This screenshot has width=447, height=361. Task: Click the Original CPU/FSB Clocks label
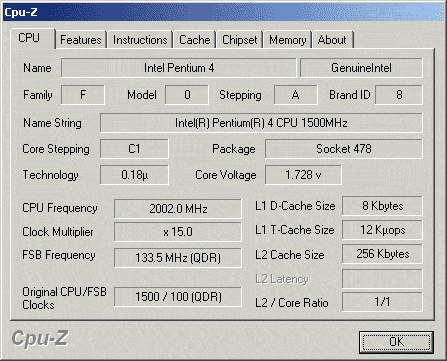coord(64,298)
